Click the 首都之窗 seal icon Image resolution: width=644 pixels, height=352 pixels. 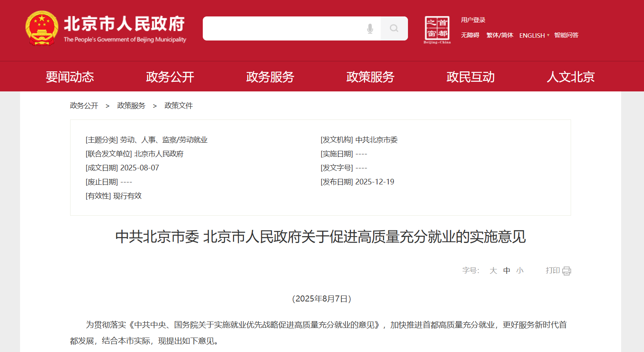pos(437,29)
